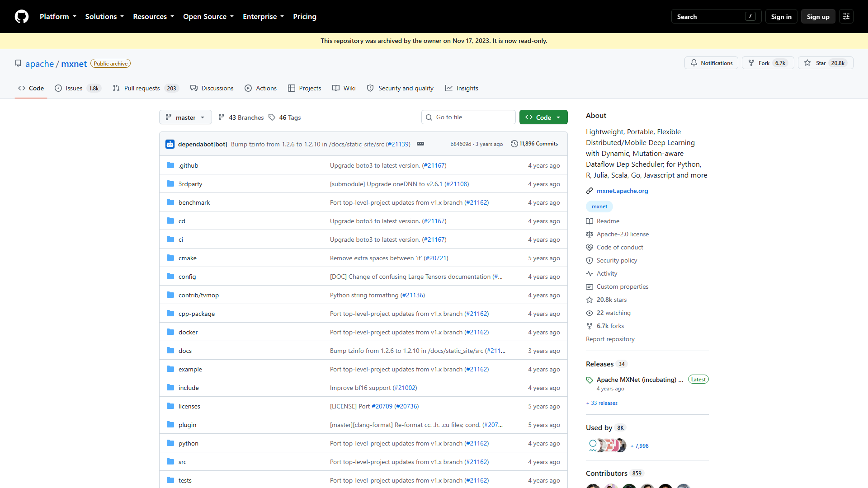Expand the green Code dropdown button
The height and width of the screenshot is (488, 868).
[x=543, y=117]
